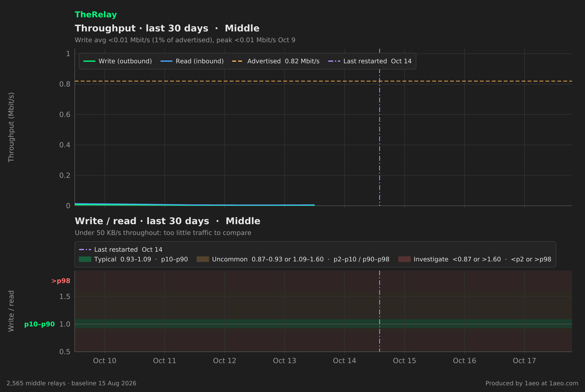Viewport: 585px width, 392px height.
Task: Click the green 'p10–p90' axis label
Action: 40,324
